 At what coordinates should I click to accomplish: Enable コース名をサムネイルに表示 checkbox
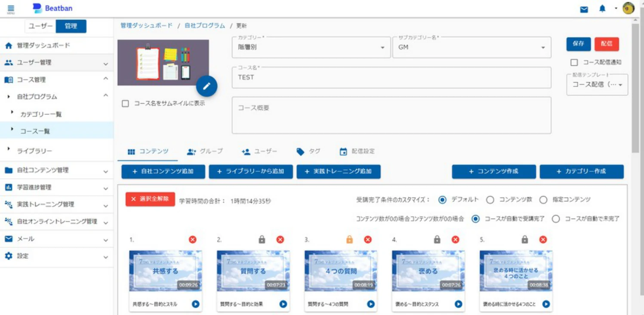click(125, 104)
